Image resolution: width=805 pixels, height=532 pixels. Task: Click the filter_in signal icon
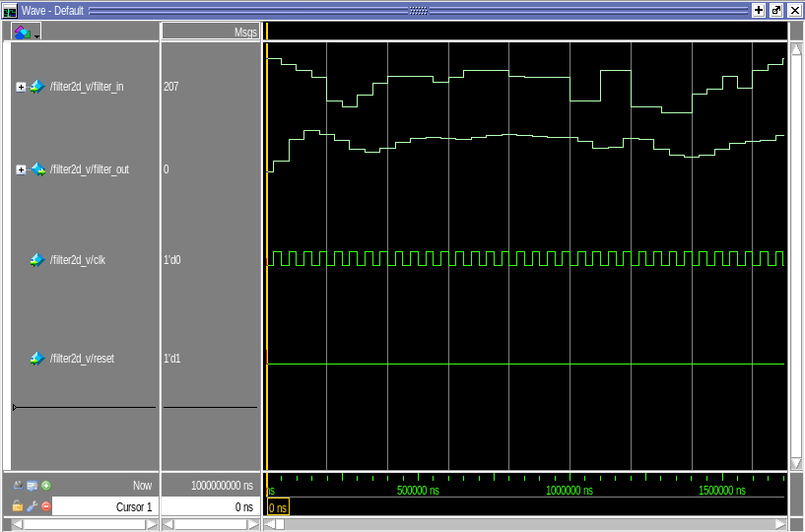[x=37, y=87]
